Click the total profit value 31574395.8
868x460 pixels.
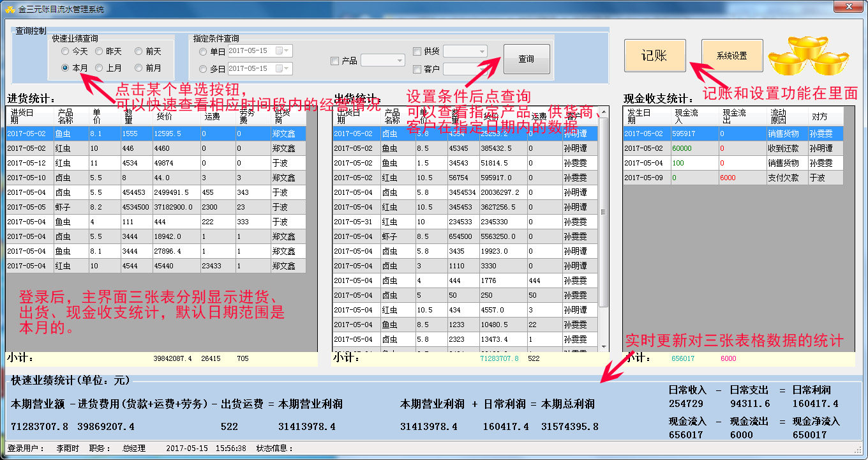570,427
